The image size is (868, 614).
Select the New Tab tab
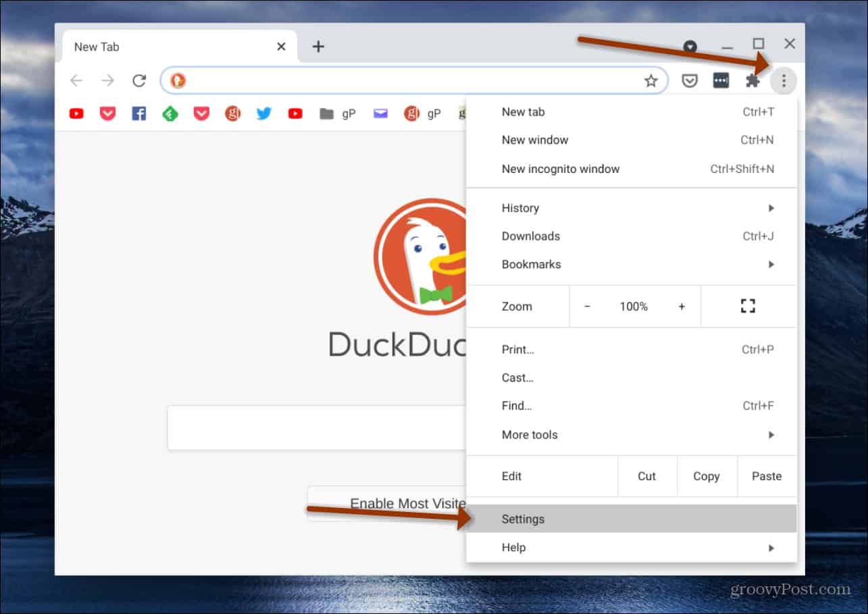pos(179,47)
